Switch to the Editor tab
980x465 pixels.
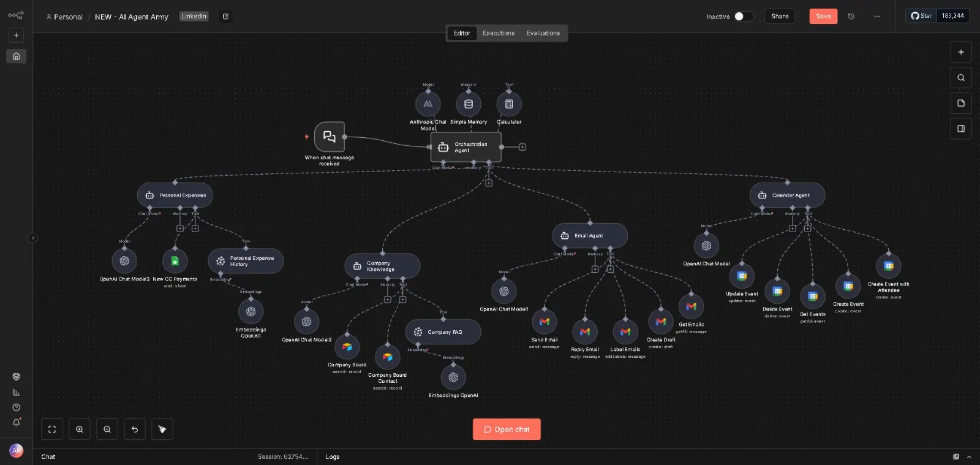(x=462, y=33)
